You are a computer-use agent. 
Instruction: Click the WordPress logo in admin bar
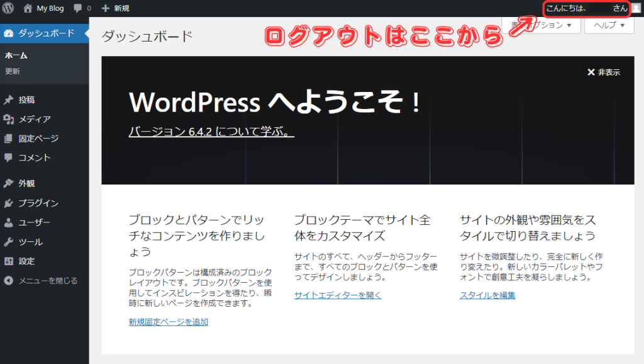(x=8, y=8)
